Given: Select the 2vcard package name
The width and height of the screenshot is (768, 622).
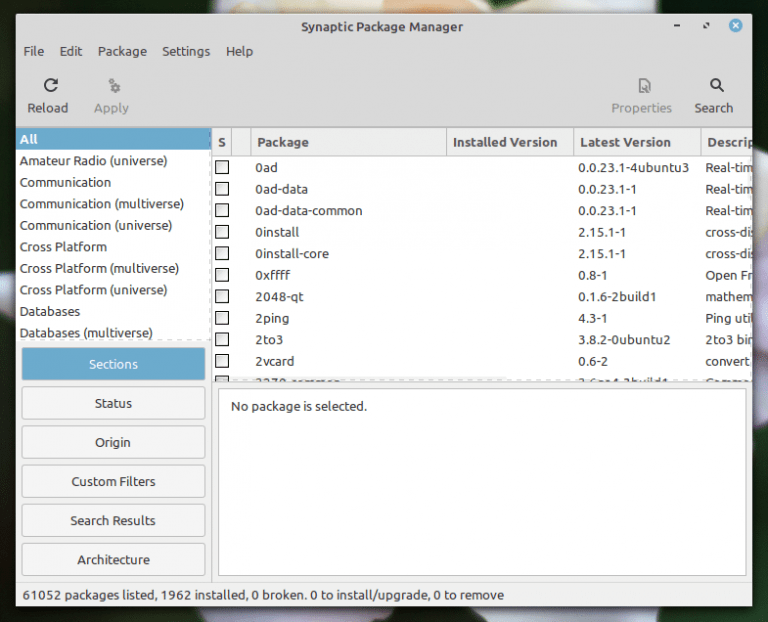Looking at the screenshot, I should click(275, 361).
